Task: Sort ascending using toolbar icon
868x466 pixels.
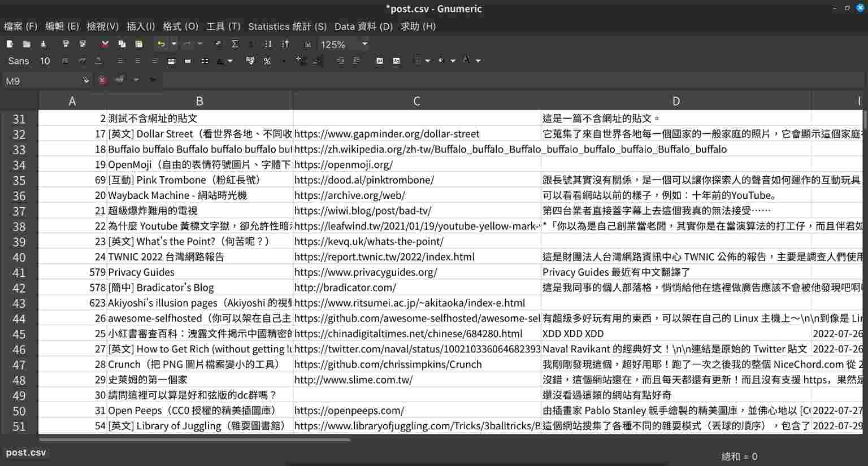Action: tap(268, 44)
